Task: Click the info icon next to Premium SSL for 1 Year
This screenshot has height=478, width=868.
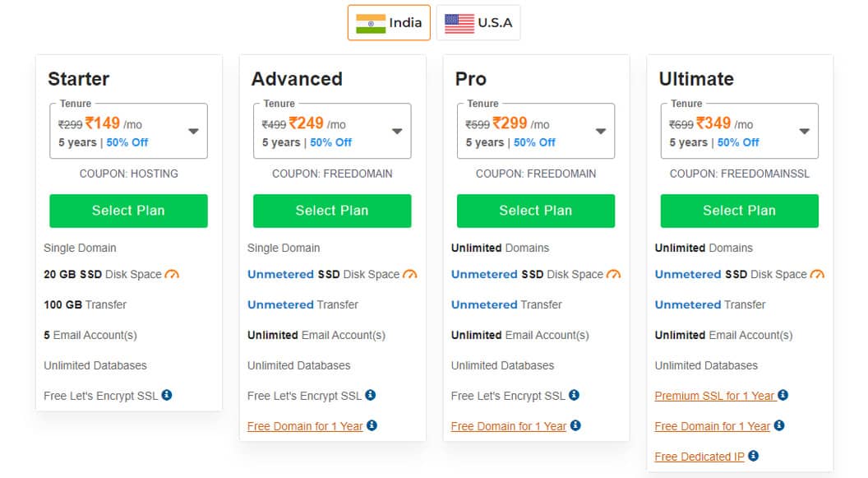Action: pyautogui.click(x=783, y=396)
